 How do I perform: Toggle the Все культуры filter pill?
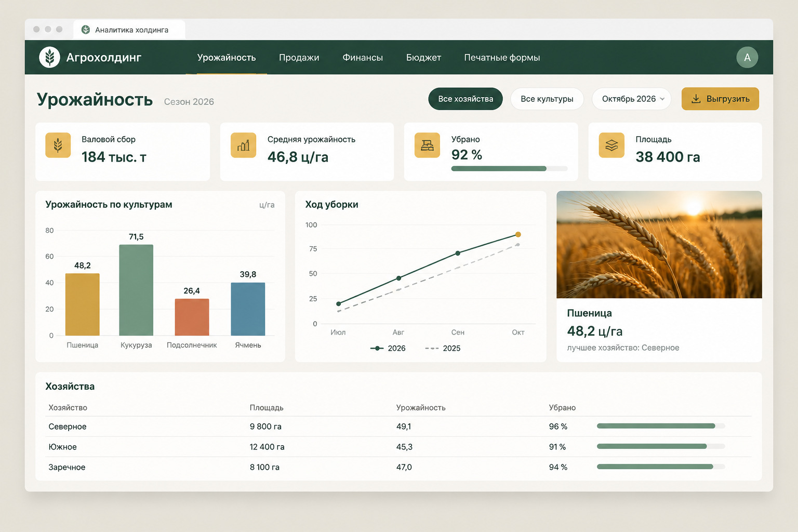[x=547, y=99]
